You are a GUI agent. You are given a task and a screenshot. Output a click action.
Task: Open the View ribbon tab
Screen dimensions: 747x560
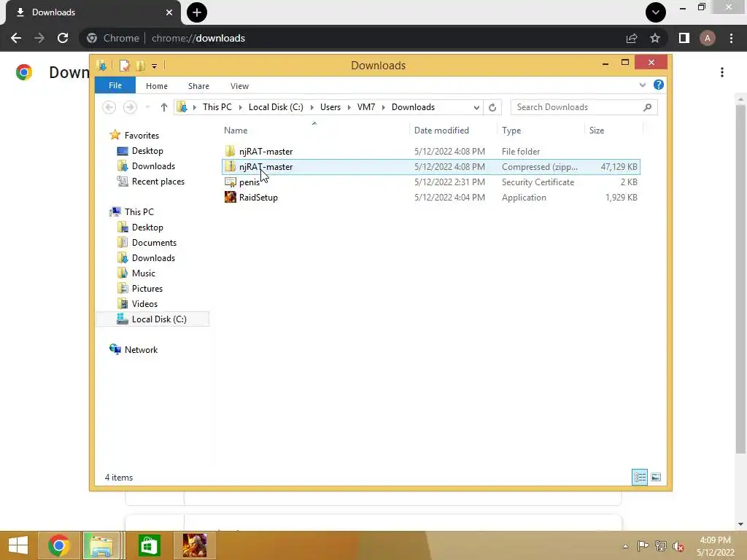tap(239, 86)
